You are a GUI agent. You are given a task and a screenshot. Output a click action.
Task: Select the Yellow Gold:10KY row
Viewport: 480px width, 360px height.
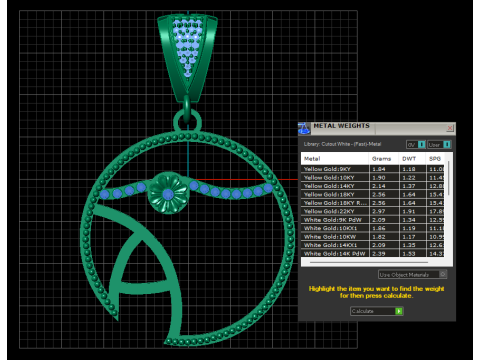tap(372, 178)
